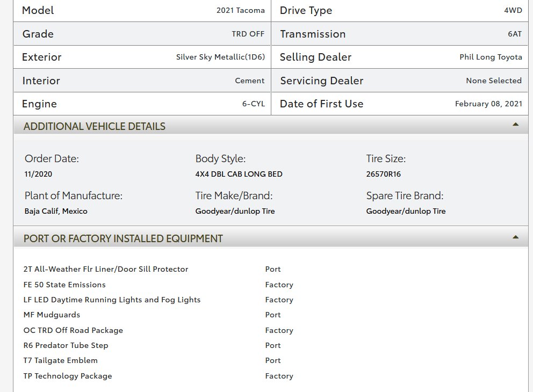Click the R6 Predator Tube Step item
Image resolution: width=533 pixels, height=392 pixels.
point(66,345)
